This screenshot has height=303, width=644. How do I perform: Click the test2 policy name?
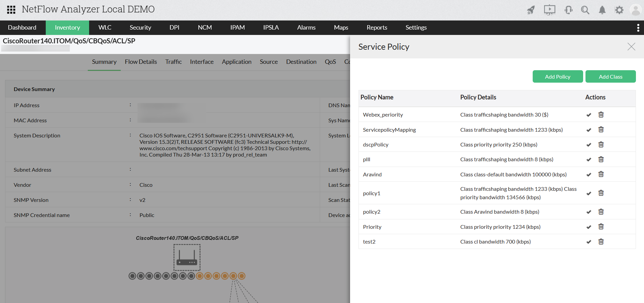tap(369, 242)
